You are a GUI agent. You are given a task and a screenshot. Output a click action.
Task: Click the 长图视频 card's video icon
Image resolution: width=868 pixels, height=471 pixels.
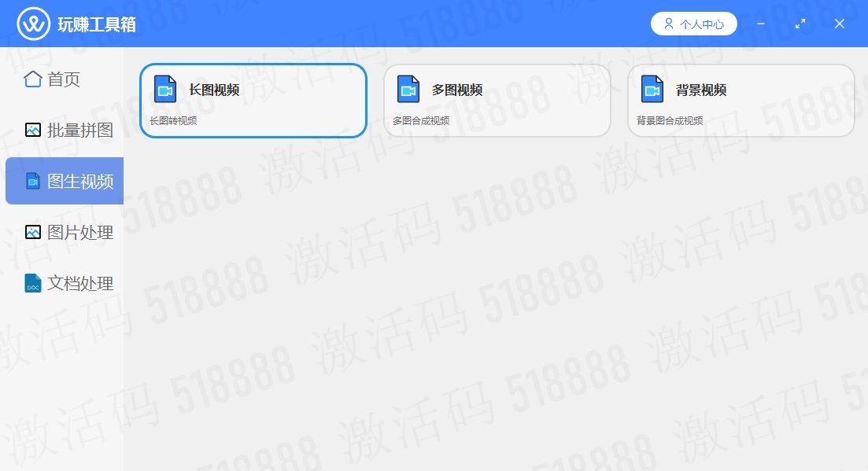click(165, 89)
